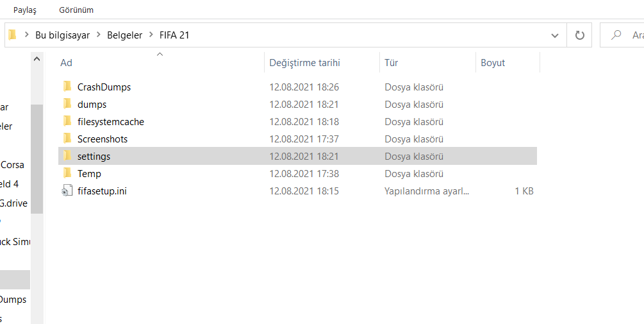Select the Screenshots folder name
The height and width of the screenshot is (324, 644).
103,139
